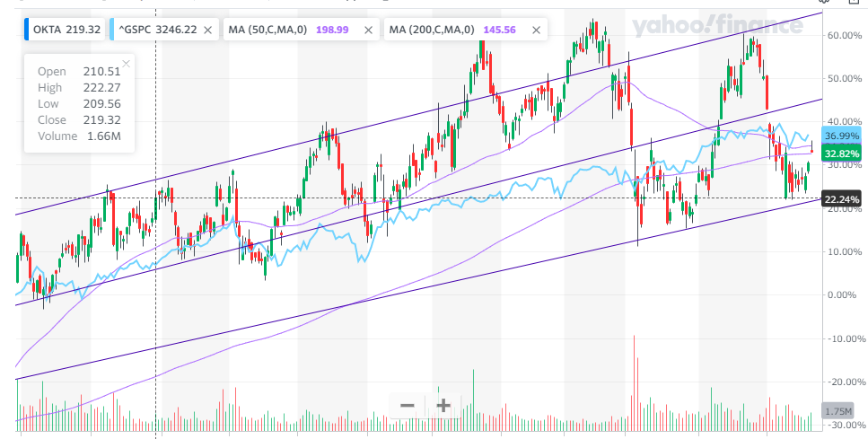Remove the MA 50 indicator
Screen dimensions: 868x439
(x=368, y=30)
